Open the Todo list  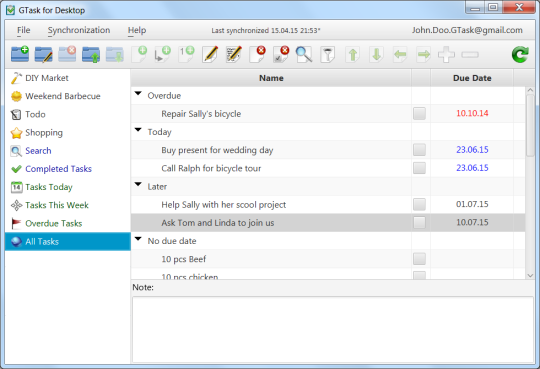(68, 114)
